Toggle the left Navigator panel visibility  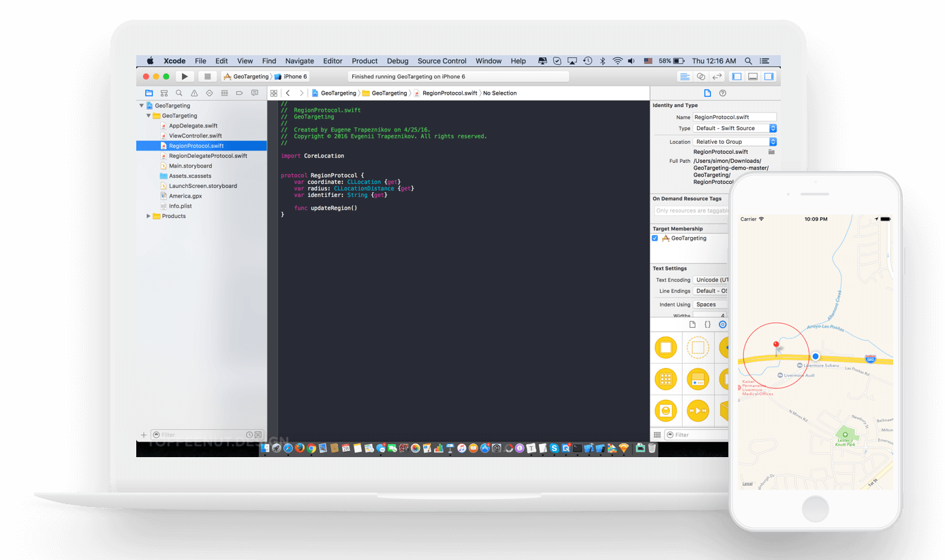tap(737, 77)
